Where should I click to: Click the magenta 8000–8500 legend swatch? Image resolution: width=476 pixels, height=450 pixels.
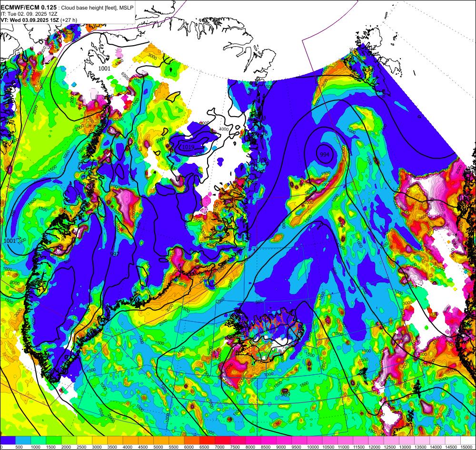[254, 440]
